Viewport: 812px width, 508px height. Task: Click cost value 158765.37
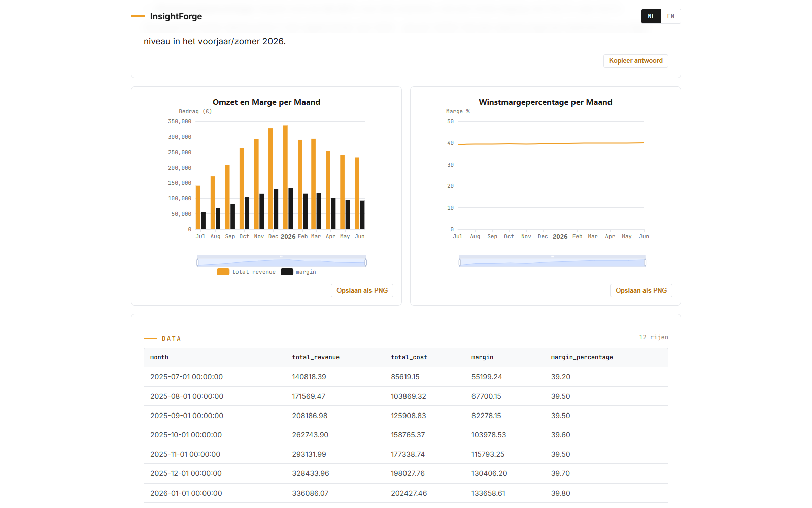pos(408,435)
